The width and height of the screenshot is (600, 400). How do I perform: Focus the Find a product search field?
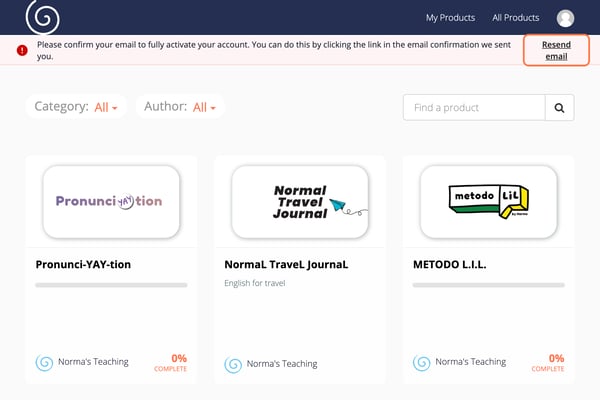coord(474,108)
